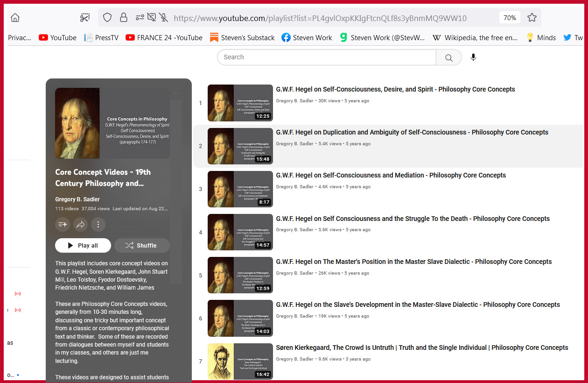Open the FRANCE 24 -YouTube bookmark
Image resolution: width=588 pixels, height=383 pixels.
pos(164,37)
